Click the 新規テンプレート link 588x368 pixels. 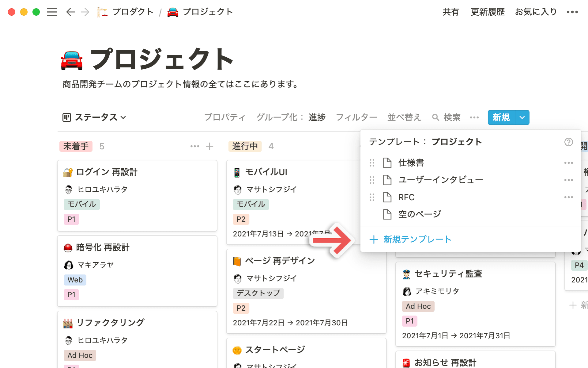(x=417, y=240)
